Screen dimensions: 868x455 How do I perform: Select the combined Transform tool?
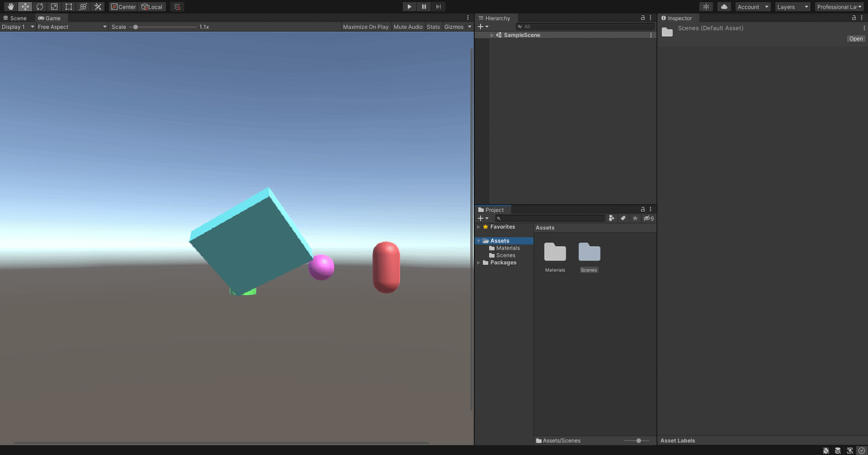[82, 6]
